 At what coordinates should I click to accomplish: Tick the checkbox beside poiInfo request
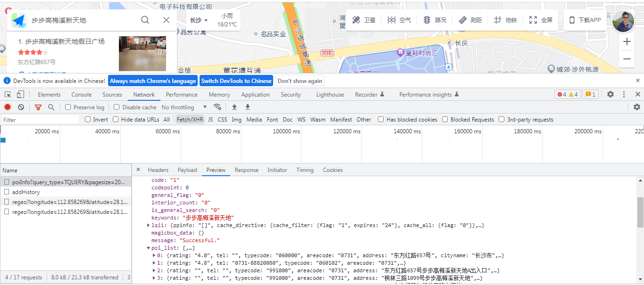7,182
